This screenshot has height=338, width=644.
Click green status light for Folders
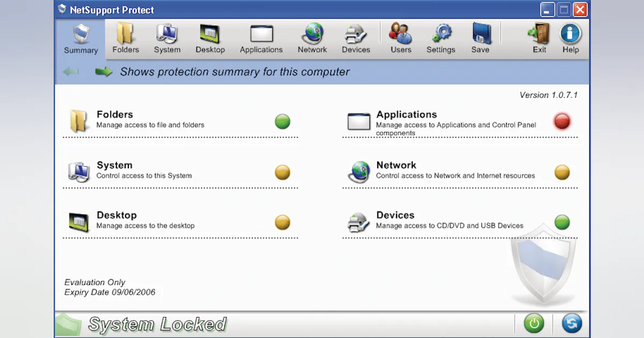click(282, 121)
